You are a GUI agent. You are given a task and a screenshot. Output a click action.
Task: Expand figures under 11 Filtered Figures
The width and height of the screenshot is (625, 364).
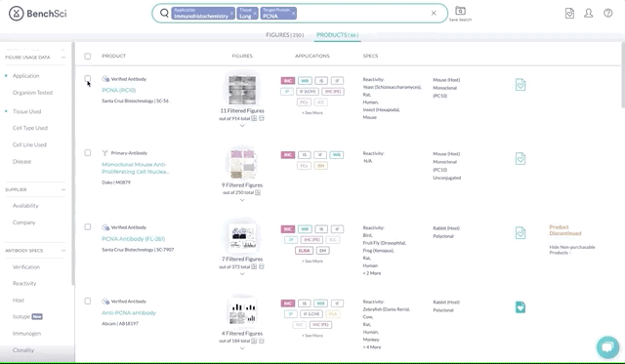click(x=242, y=126)
